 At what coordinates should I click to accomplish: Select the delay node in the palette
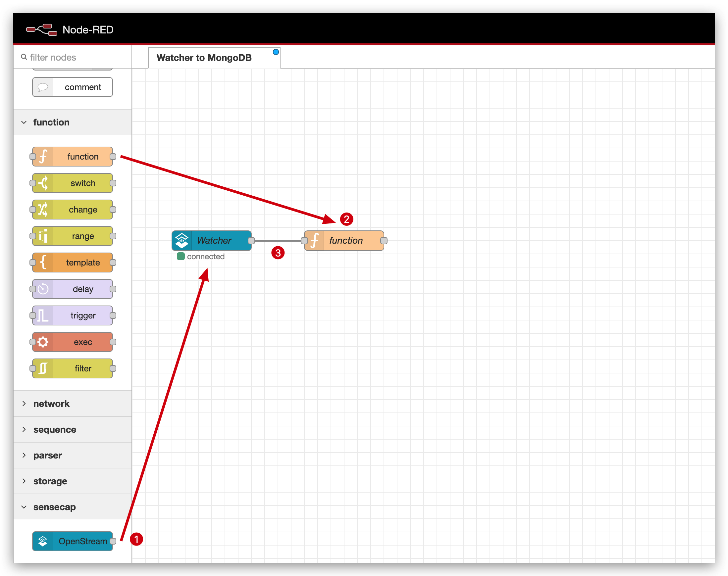pos(73,289)
